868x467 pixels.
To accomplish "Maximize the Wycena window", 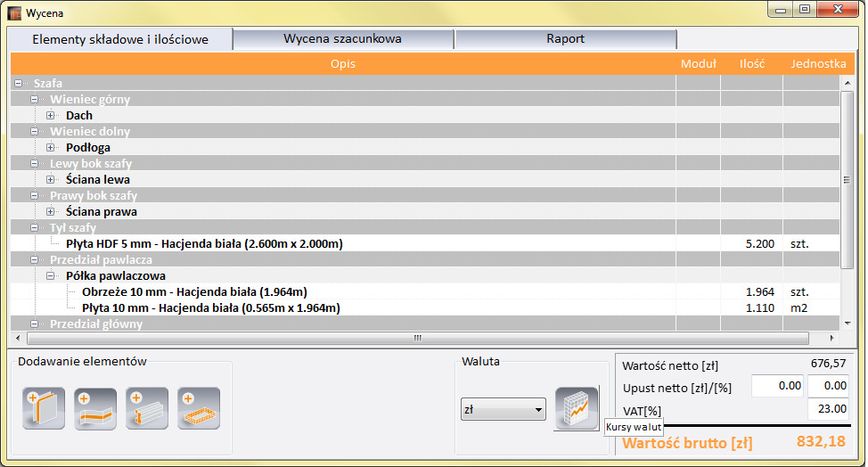I will click(805, 9).
